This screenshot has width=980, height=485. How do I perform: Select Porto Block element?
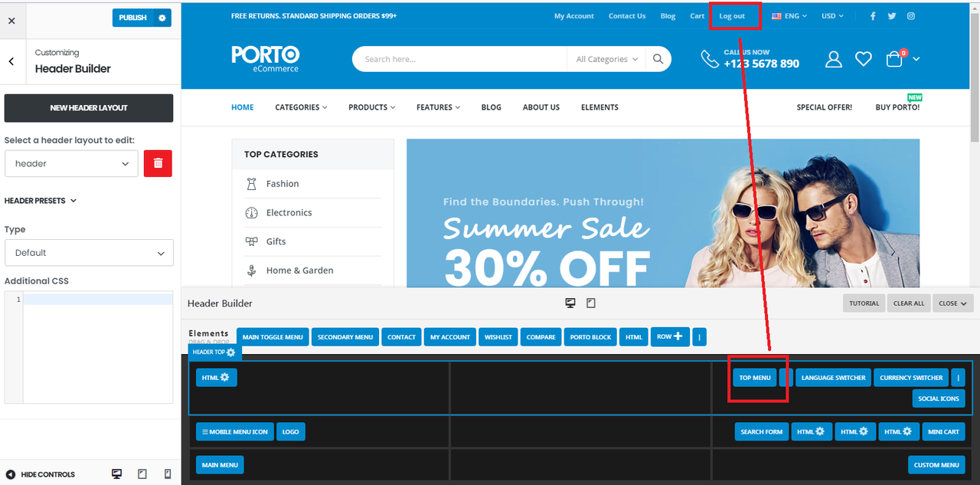coord(591,337)
